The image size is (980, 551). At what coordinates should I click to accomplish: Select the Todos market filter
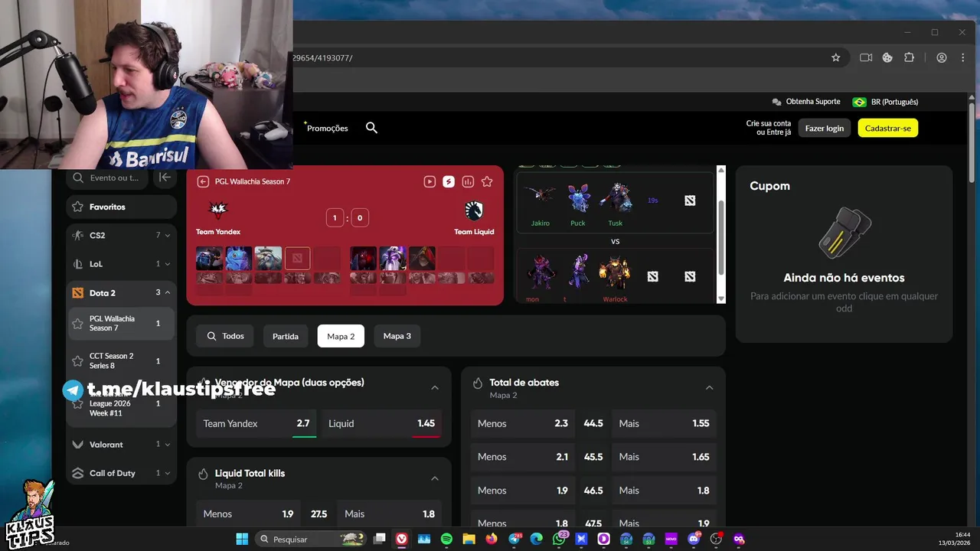(225, 336)
